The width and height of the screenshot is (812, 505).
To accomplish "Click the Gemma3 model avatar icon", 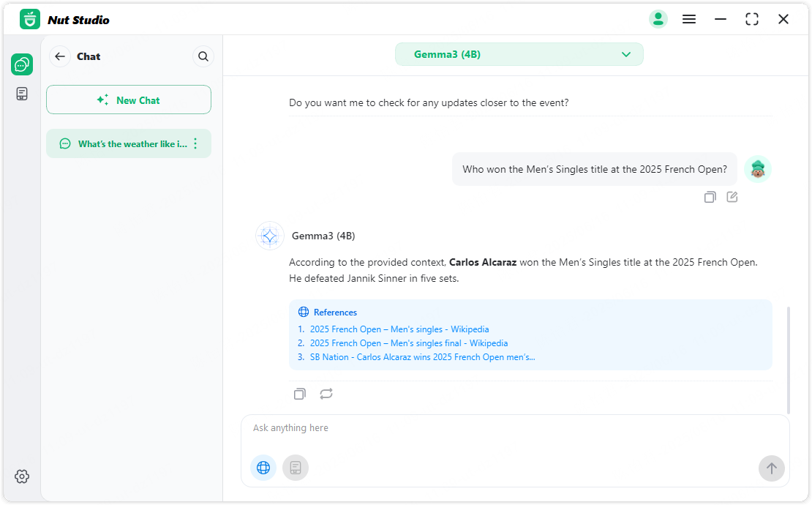I will [270, 236].
